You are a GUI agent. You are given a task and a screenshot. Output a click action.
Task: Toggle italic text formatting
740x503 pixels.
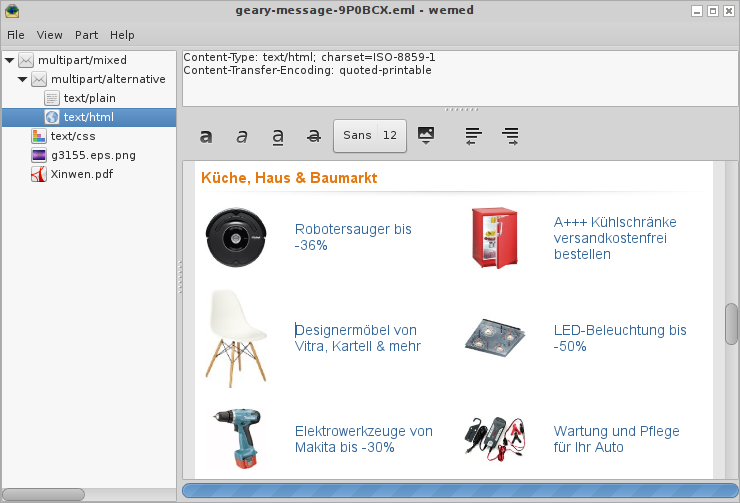(242, 136)
